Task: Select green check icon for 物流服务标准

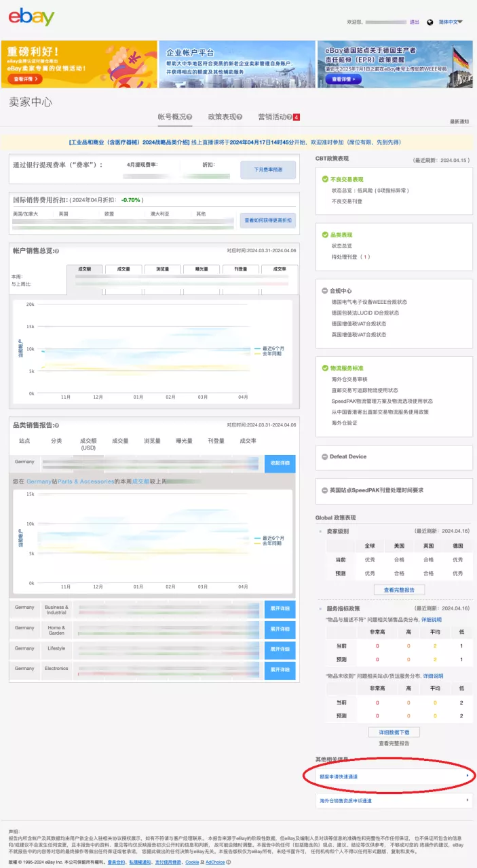Action: tap(325, 368)
